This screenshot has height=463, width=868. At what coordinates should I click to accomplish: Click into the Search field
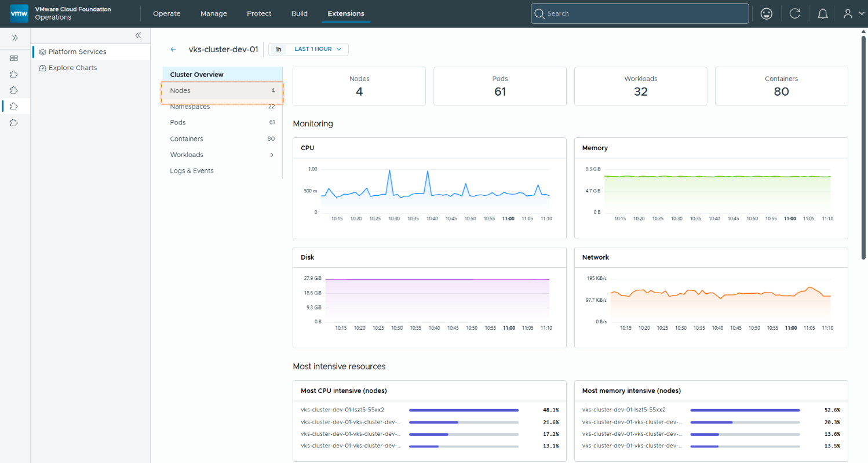(x=640, y=13)
